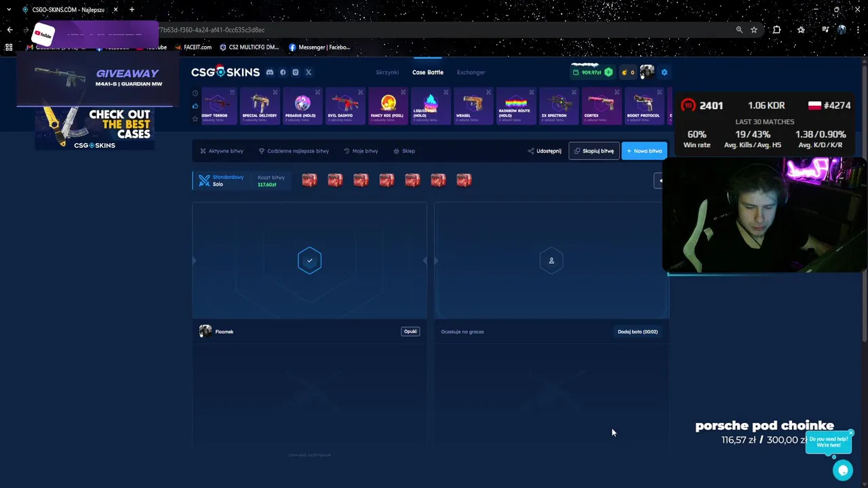Open the Boost Protocol drop card

(644, 106)
